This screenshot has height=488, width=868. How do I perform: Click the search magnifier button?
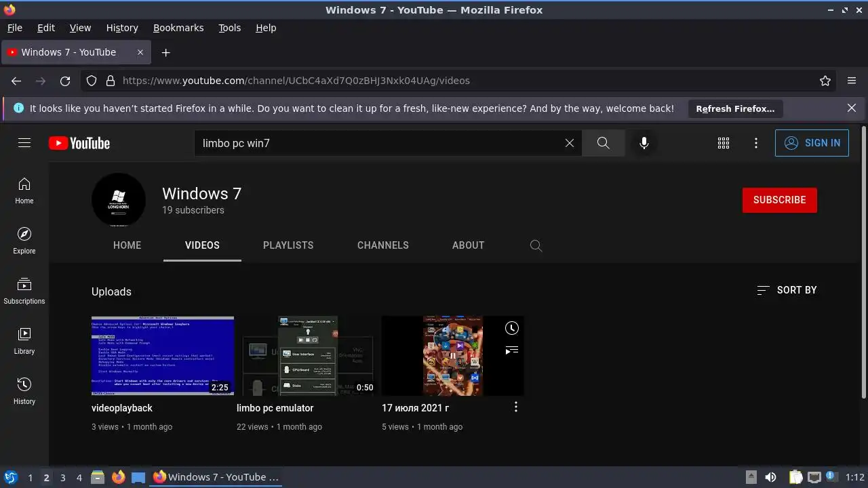pos(603,143)
